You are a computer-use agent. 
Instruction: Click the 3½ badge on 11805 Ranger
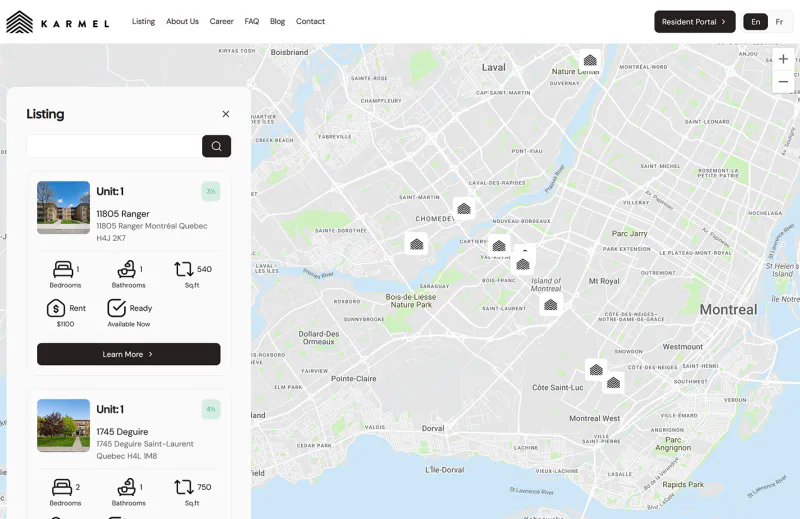[x=211, y=191]
